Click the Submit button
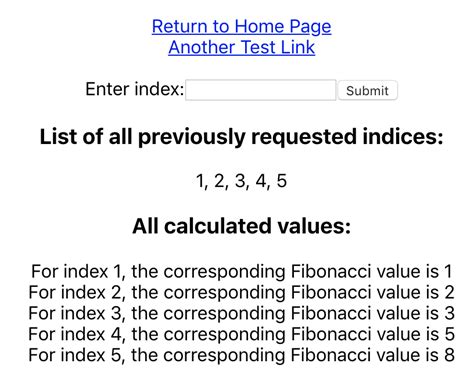 click(x=368, y=90)
